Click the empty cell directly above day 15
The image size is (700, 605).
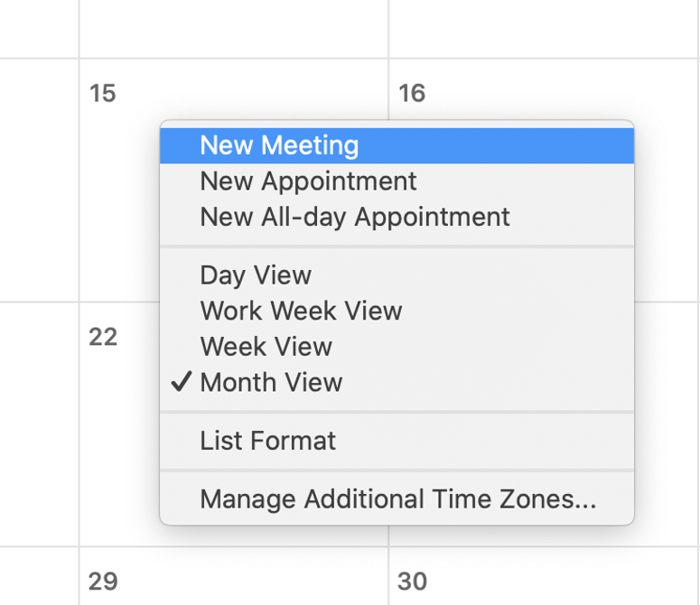tap(233, 27)
